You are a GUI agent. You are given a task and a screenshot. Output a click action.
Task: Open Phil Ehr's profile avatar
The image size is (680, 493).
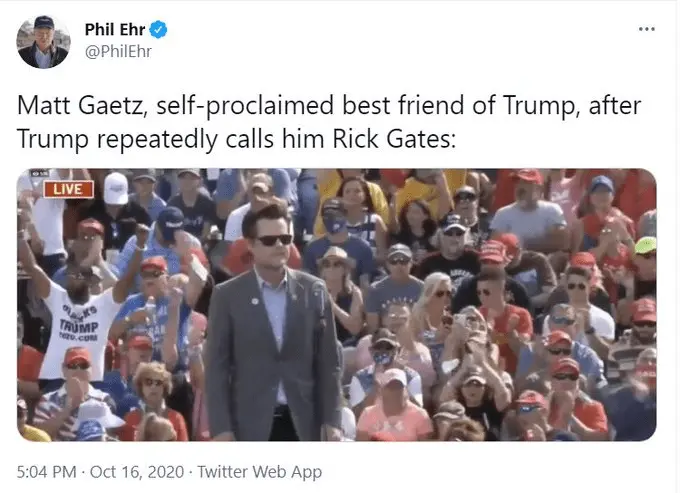[43, 42]
